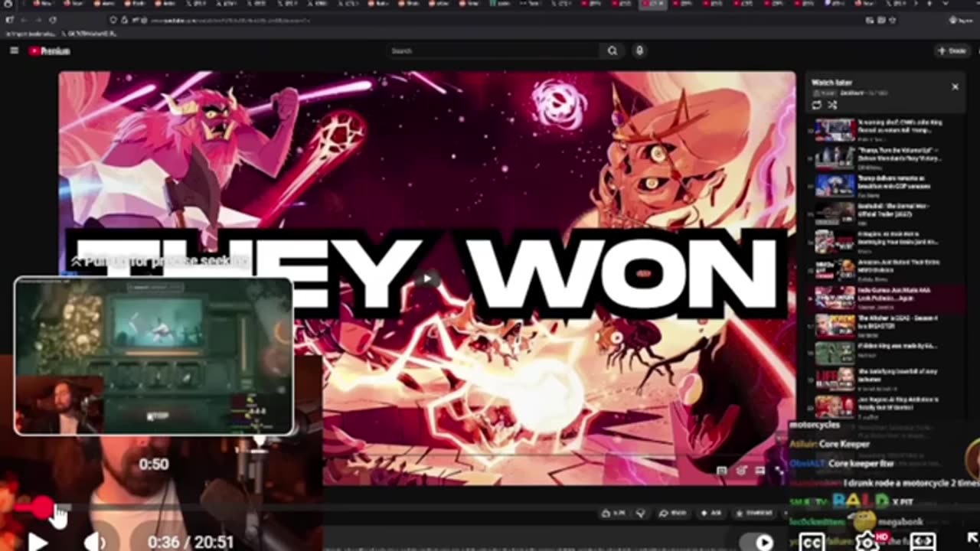The image size is (980, 551).
Task: Start voice search with microphone icon
Action: [x=639, y=51]
